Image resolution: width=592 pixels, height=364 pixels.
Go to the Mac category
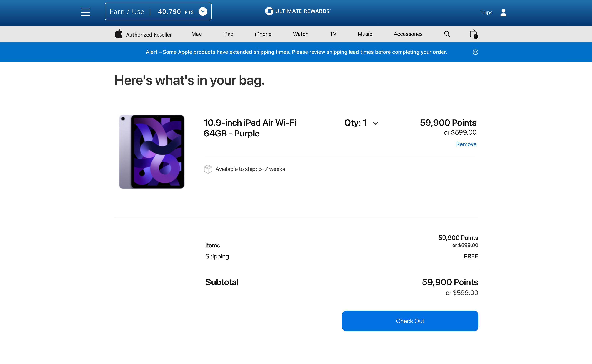(x=197, y=34)
